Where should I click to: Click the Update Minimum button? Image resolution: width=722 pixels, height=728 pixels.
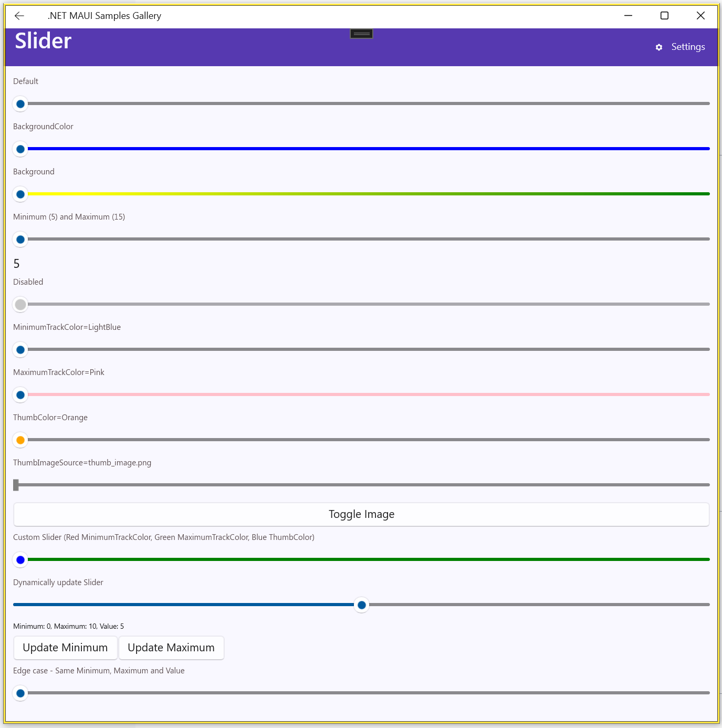[x=65, y=648]
